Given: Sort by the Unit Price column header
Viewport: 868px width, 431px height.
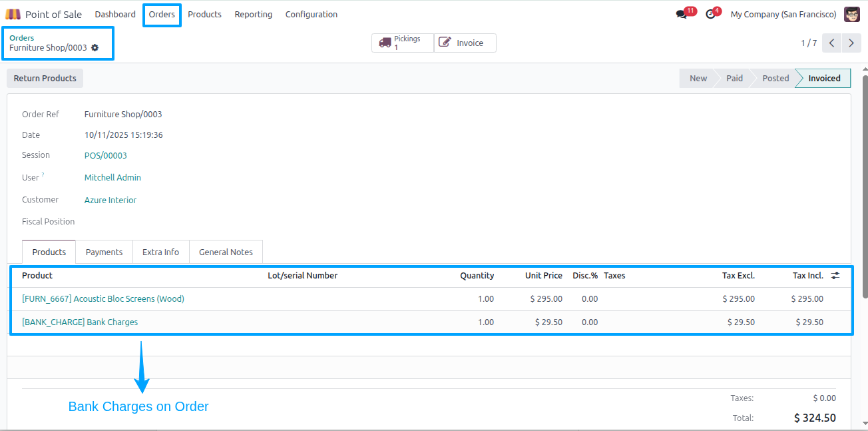Looking at the screenshot, I should [x=543, y=275].
